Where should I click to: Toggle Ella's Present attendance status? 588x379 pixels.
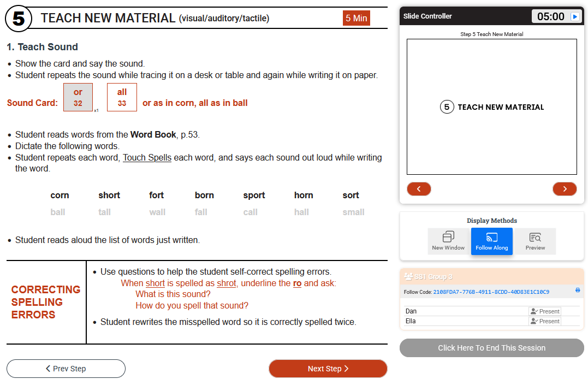(544, 321)
